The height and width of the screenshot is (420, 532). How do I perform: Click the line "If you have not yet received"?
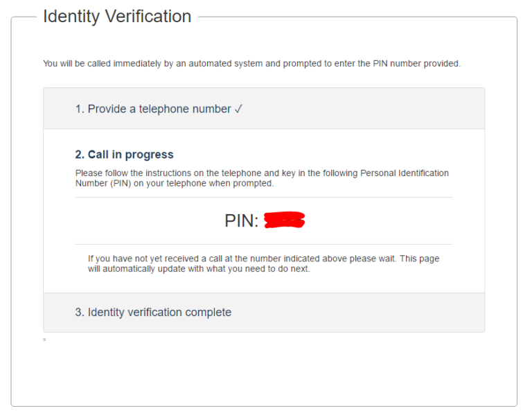coord(263,259)
